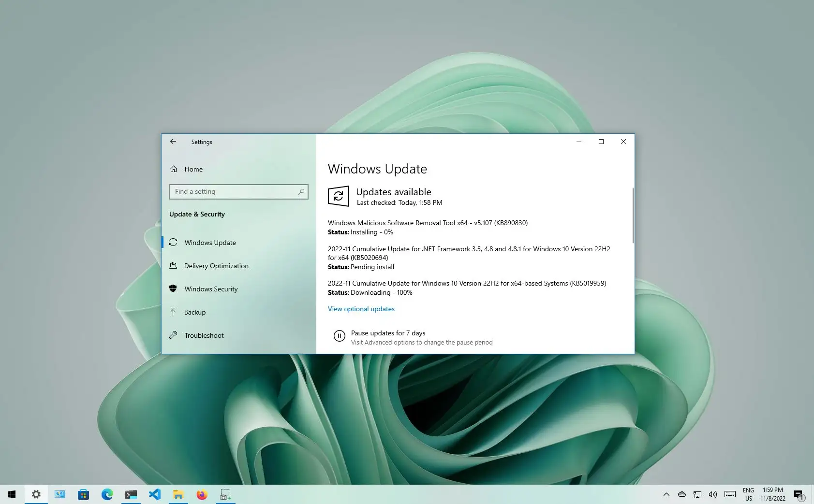Click the Windows Security shield icon

coord(173,288)
